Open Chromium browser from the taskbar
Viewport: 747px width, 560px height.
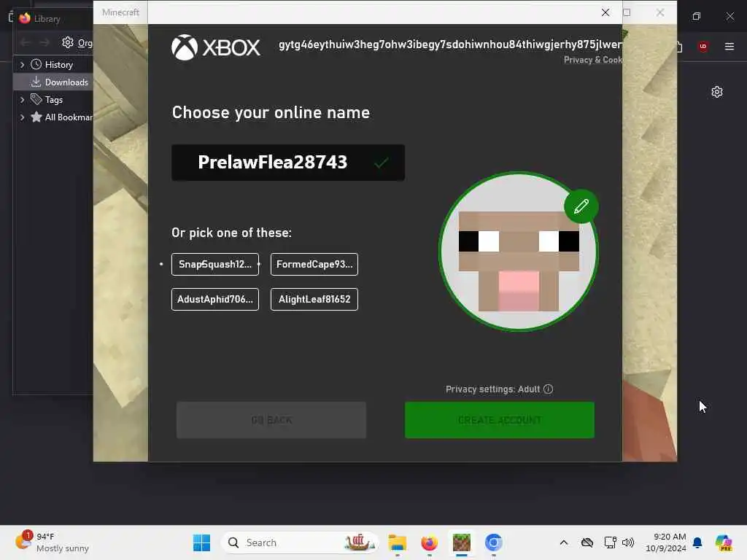pyautogui.click(x=494, y=542)
